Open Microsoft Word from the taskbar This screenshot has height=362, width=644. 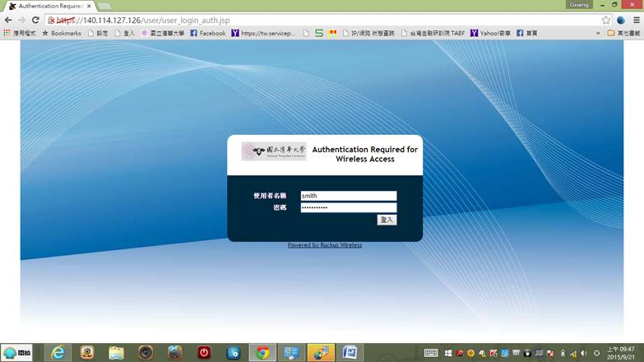(x=349, y=352)
